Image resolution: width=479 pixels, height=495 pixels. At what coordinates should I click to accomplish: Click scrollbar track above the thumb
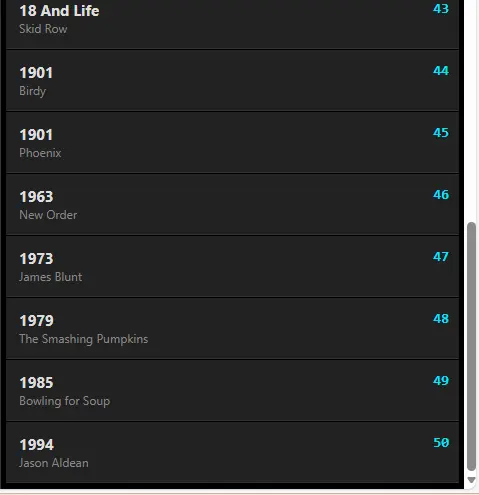click(x=471, y=110)
